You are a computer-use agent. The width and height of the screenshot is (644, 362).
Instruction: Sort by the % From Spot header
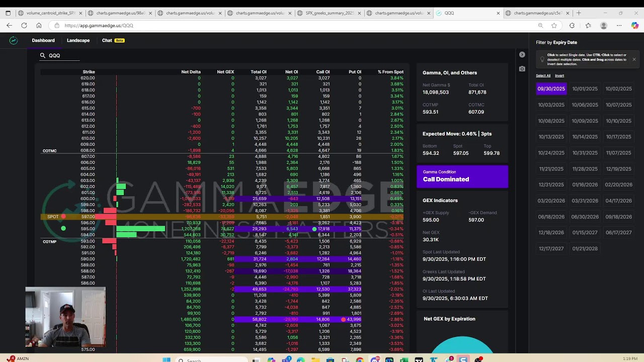(x=390, y=72)
